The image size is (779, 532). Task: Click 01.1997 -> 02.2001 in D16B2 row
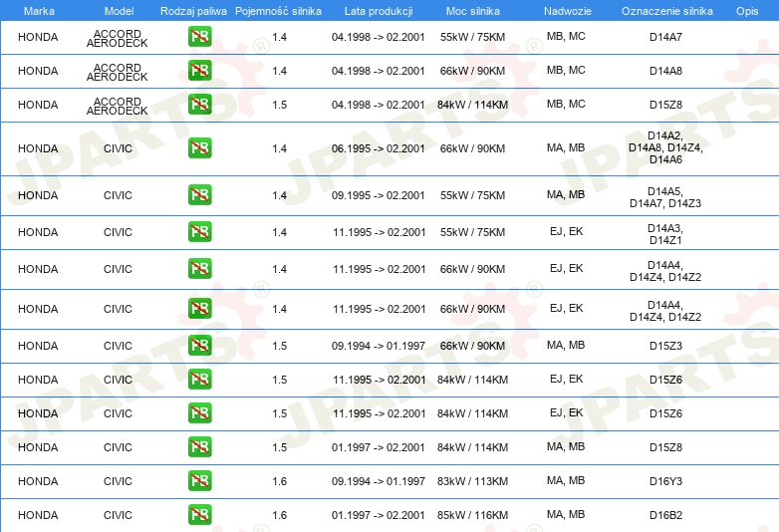click(x=379, y=515)
